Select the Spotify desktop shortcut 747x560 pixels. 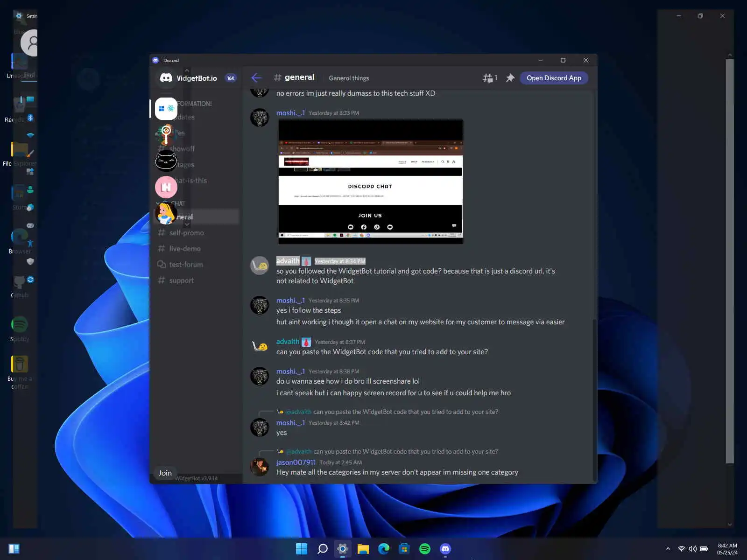[20, 329]
